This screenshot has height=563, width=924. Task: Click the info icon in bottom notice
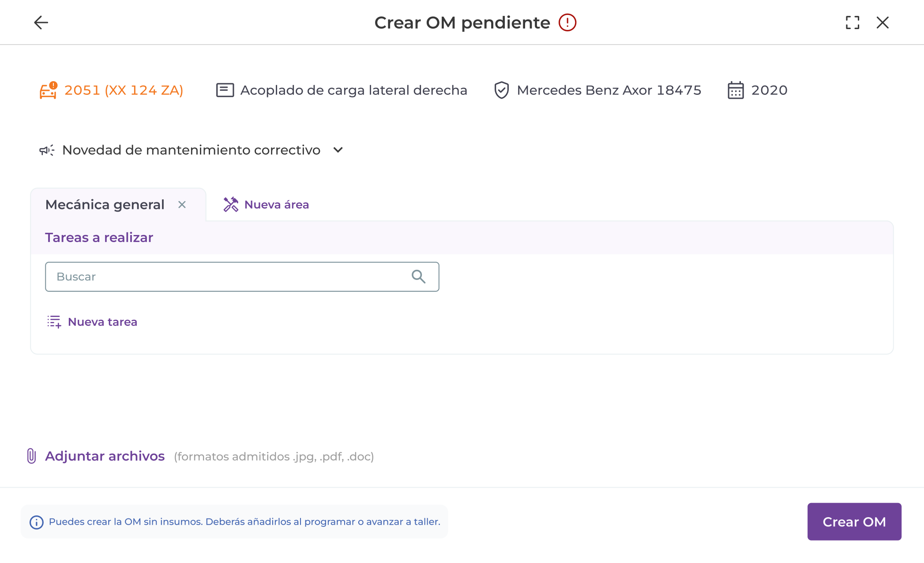(37, 522)
